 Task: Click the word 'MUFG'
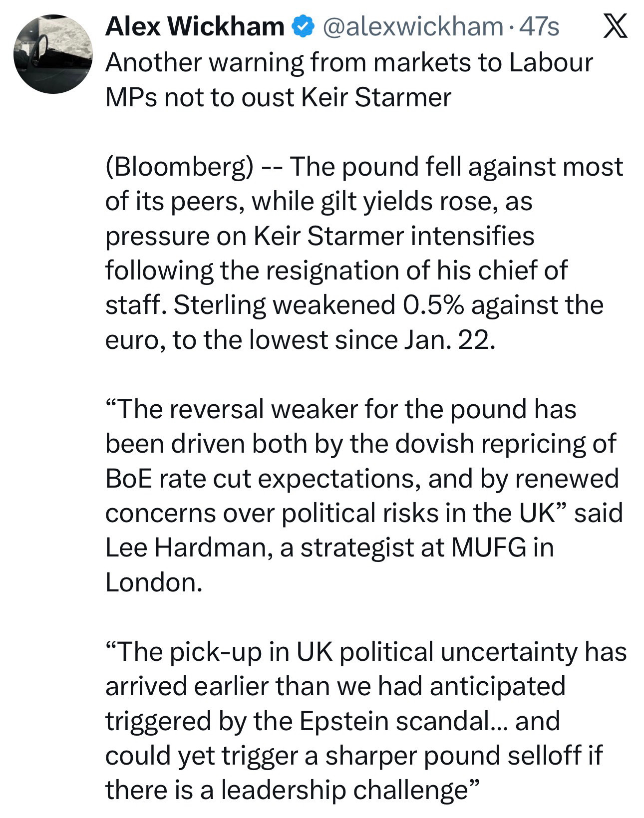point(488,548)
